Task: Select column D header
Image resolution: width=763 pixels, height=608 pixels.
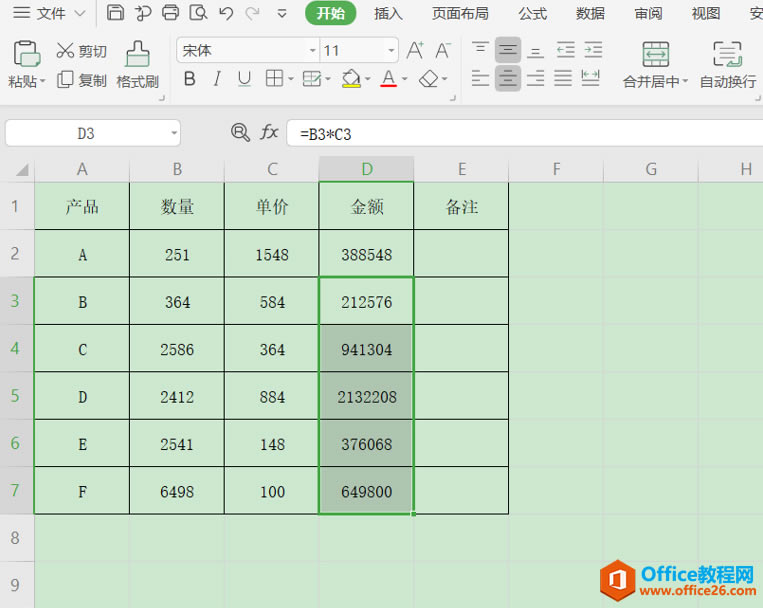Action: [x=366, y=169]
